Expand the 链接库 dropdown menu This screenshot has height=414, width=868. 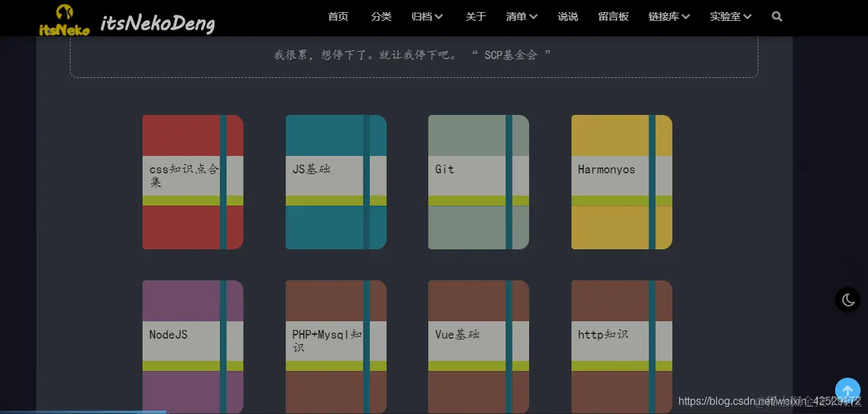point(668,17)
